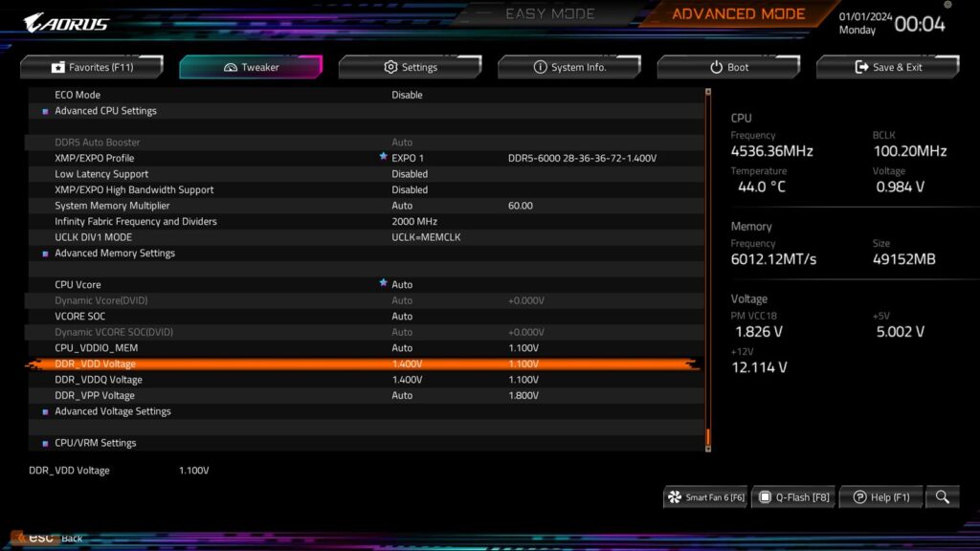Click the favorite star beside CPU Vcore
Viewport: 980px width, 551px height.
[383, 282]
